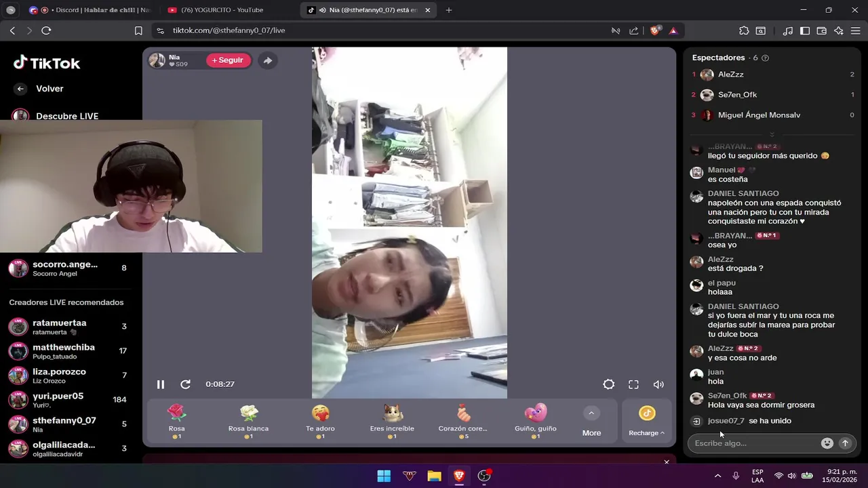868x488 pixels.
Task: Click the address bar URL
Action: [229, 30]
